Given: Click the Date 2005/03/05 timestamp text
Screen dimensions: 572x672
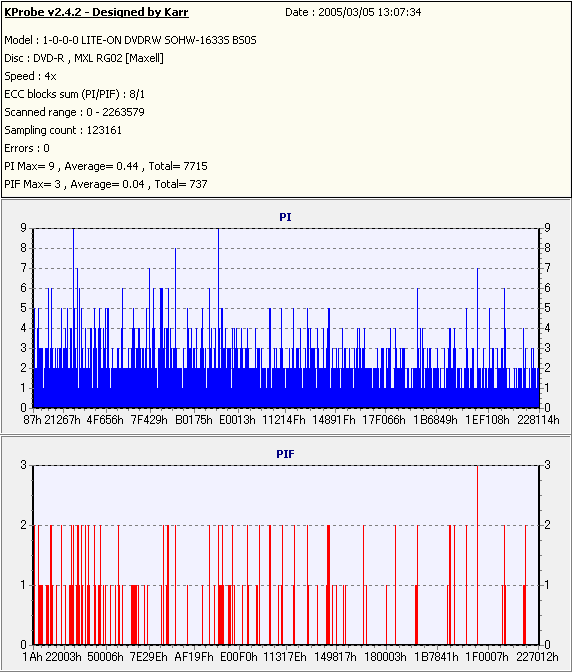Looking at the screenshot, I should pyautogui.click(x=353, y=12).
